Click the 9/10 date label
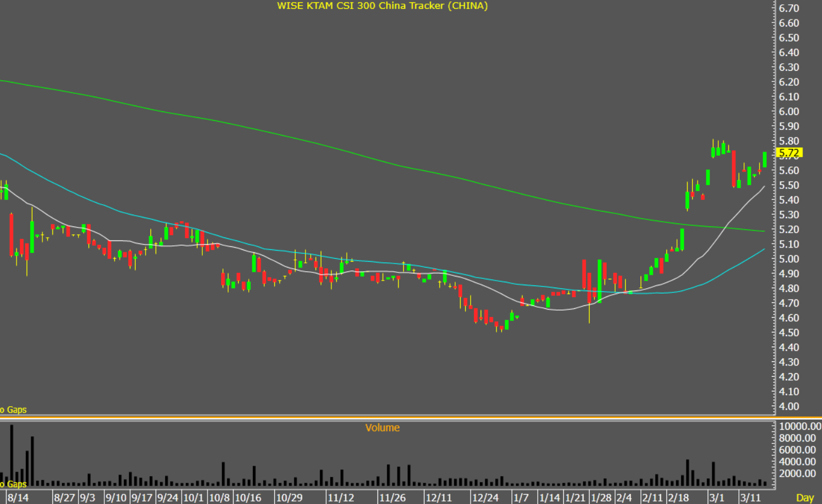Image resolution: width=822 pixels, height=504 pixels. click(x=116, y=498)
